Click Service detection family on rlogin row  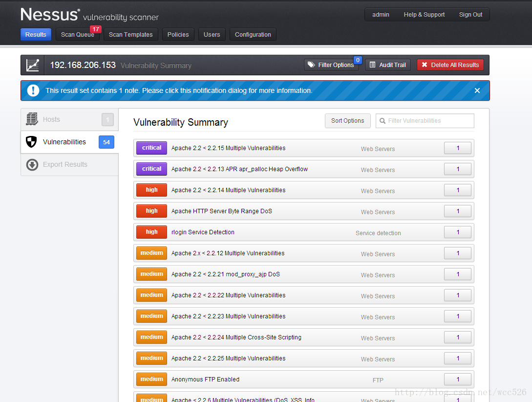pos(378,233)
